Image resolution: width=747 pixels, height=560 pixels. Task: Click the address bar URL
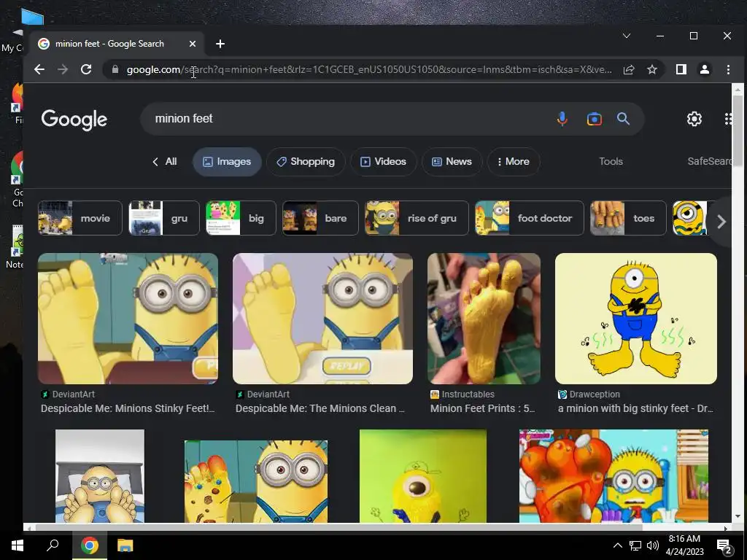[369, 69]
